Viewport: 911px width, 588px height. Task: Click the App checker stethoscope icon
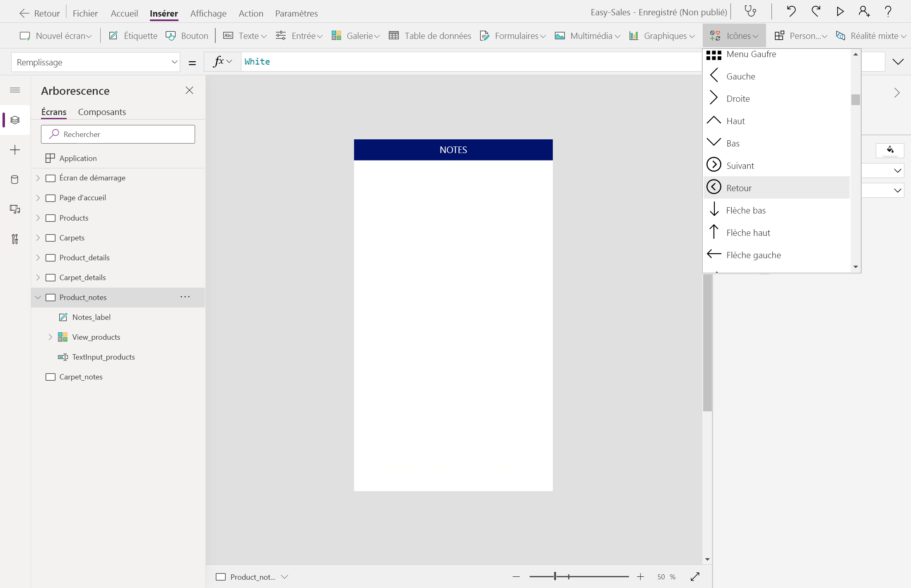tap(750, 11)
